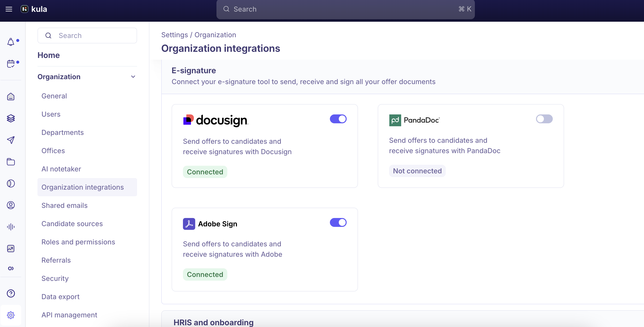
Task: Open Security settings
Action: pos(55,278)
